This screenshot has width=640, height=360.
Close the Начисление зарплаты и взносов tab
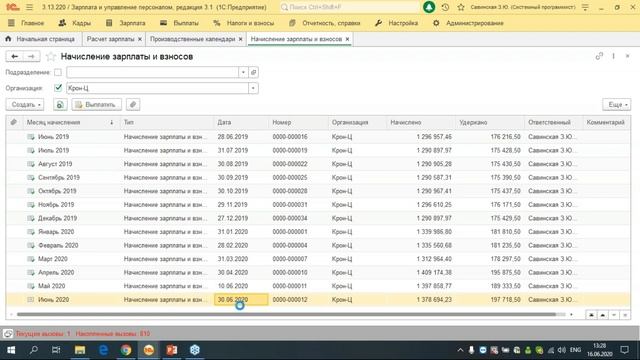coord(347,39)
